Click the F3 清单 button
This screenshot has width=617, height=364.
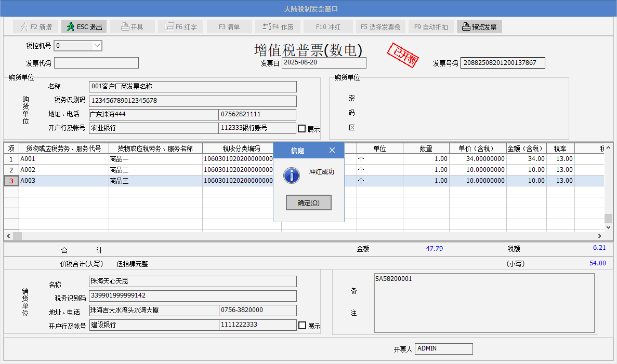tap(229, 26)
